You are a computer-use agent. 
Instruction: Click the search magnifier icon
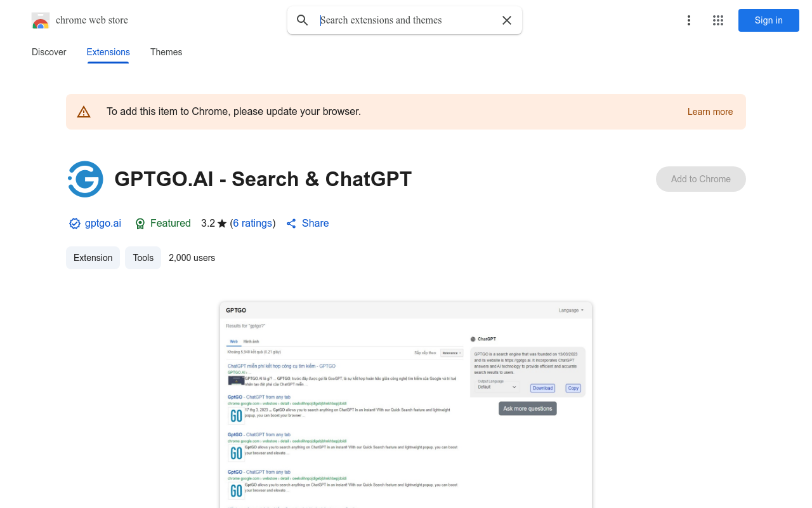[x=303, y=20]
